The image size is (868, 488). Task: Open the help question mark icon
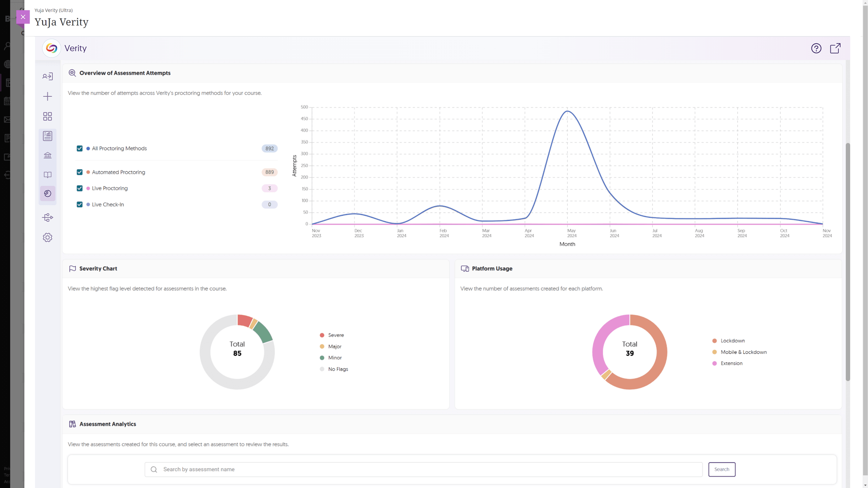coord(816,48)
